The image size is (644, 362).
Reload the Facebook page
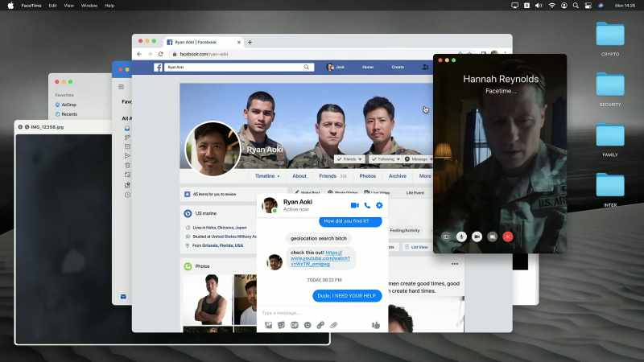[x=160, y=54]
